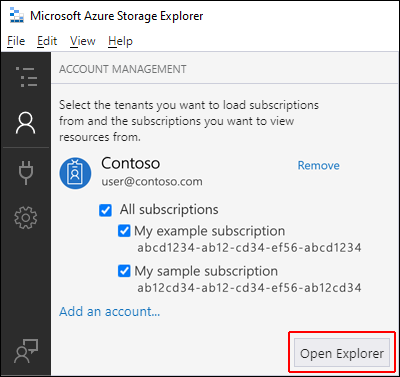
Task: Open the View menu
Action: tap(83, 41)
